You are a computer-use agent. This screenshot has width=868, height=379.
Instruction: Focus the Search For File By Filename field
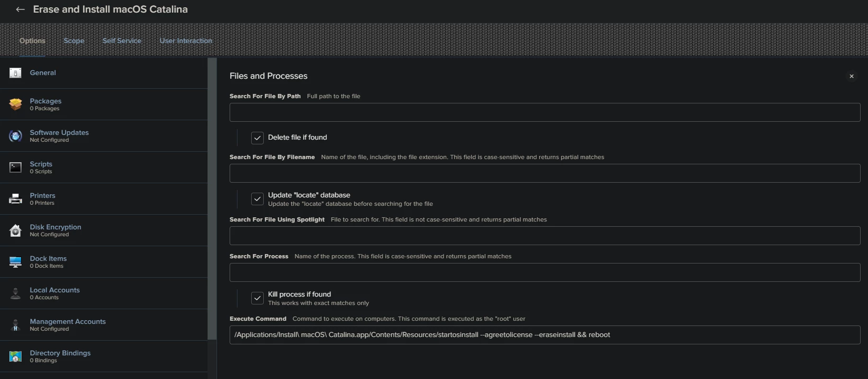545,173
